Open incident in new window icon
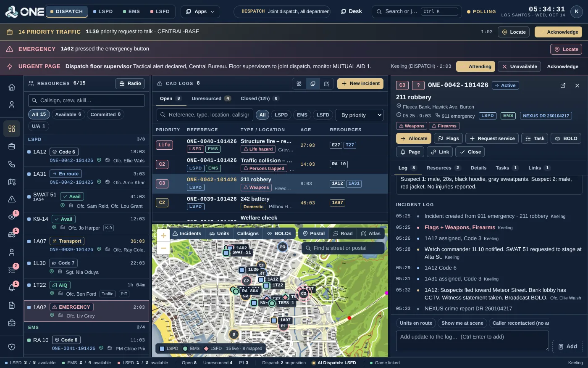Screen dimensions: 588x368 563,85
